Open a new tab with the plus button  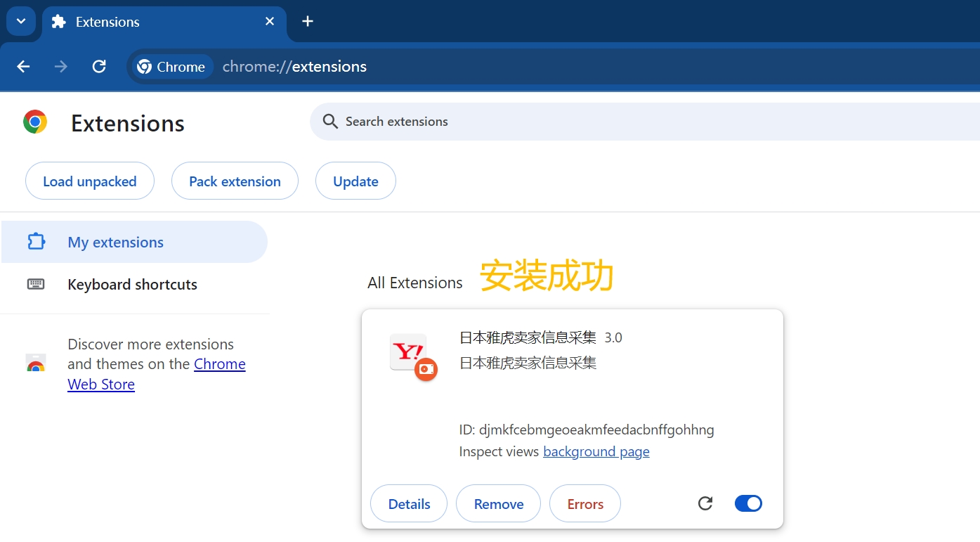308,22
